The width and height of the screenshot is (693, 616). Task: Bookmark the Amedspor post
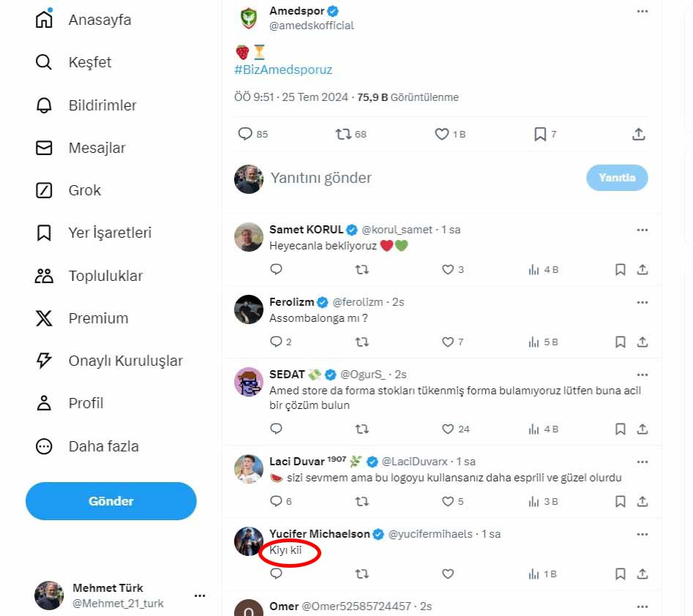540,135
